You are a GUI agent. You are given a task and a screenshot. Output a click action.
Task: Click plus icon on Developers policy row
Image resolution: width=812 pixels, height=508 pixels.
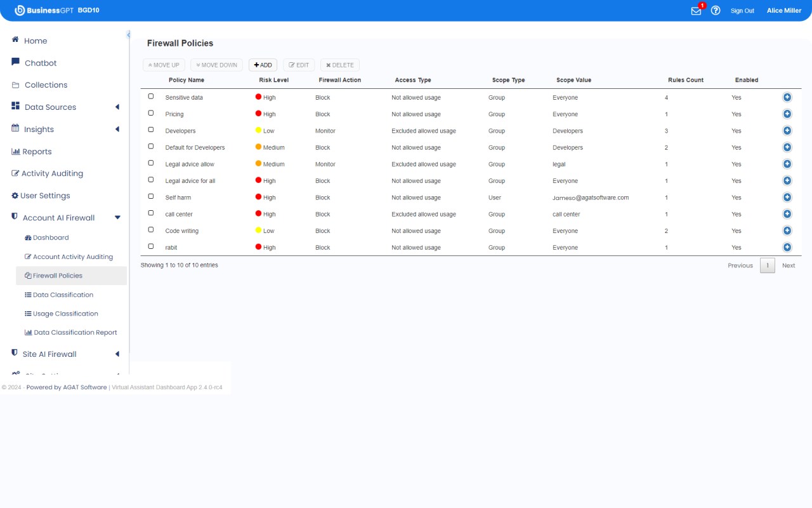(x=787, y=130)
